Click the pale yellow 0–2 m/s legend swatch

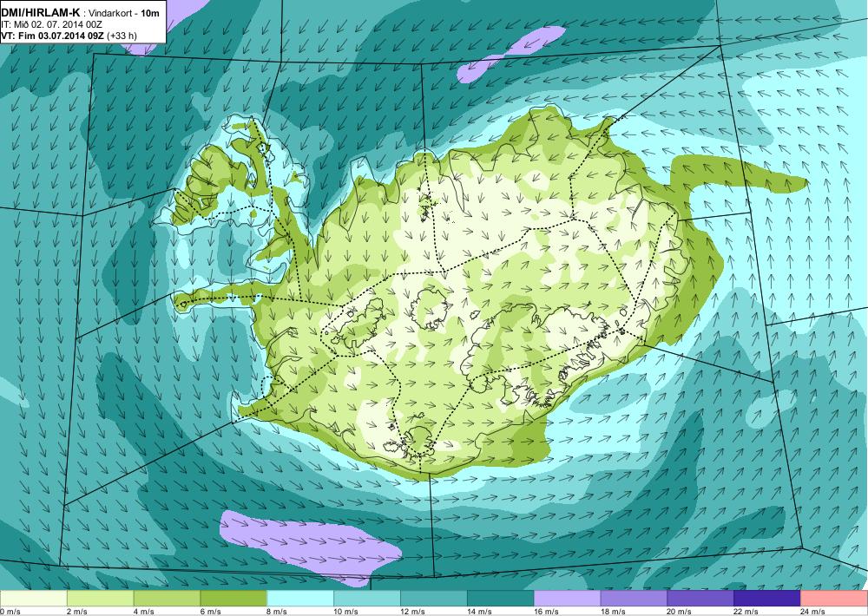pyautogui.click(x=33, y=599)
